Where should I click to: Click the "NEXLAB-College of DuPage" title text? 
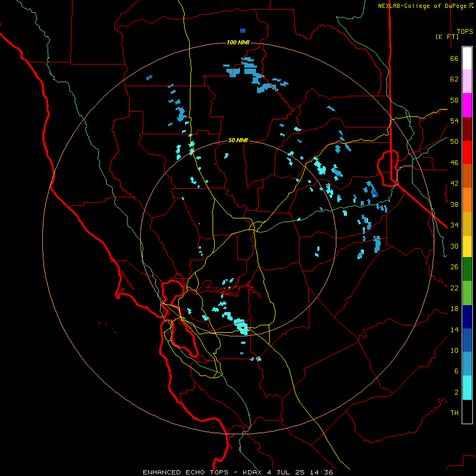[x=422, y=6]
